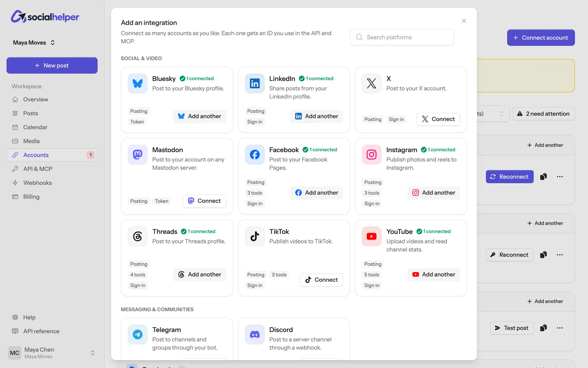Click the LinkedIn platform logo icon
Image resolution: width=588 pixels, height=368 pixels.
point(255,84)
